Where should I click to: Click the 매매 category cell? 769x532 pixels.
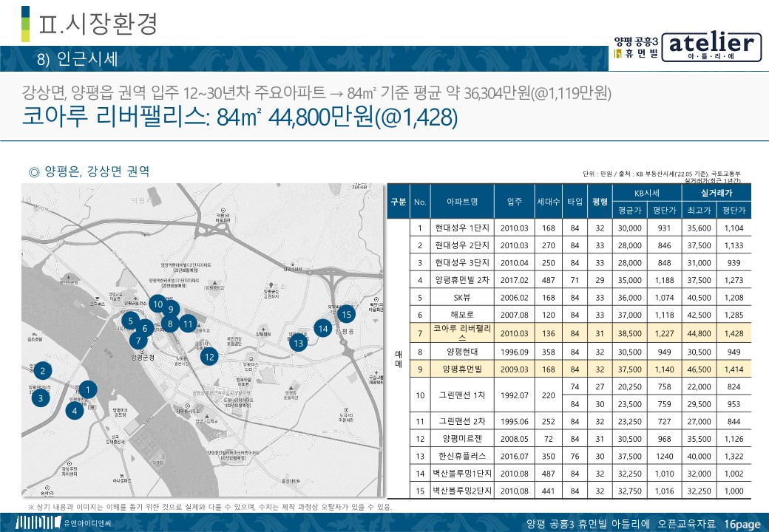(x=399, y=359)
